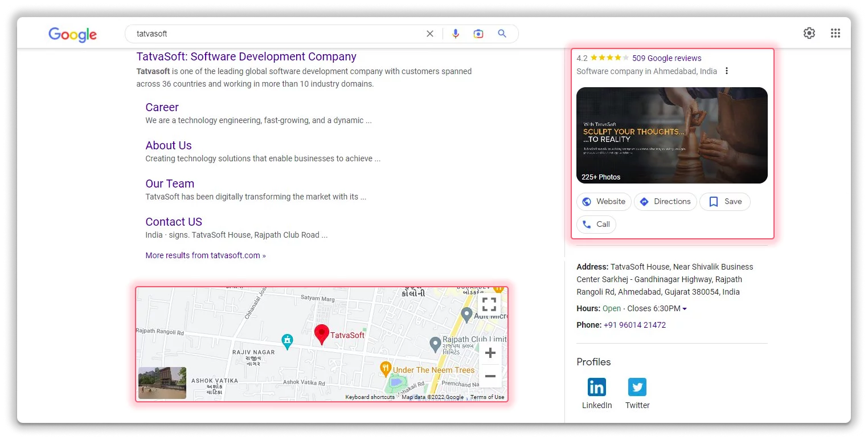Open search by image camera icon
This screenshot has height=440, width=868.
pos(478,34)
